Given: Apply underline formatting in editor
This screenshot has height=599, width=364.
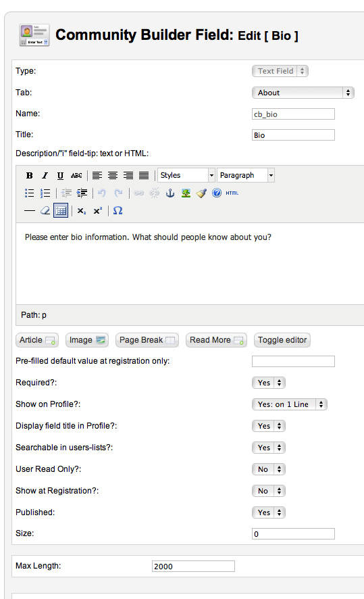Looking at the screenshot, I should click(x=60, y=175).
